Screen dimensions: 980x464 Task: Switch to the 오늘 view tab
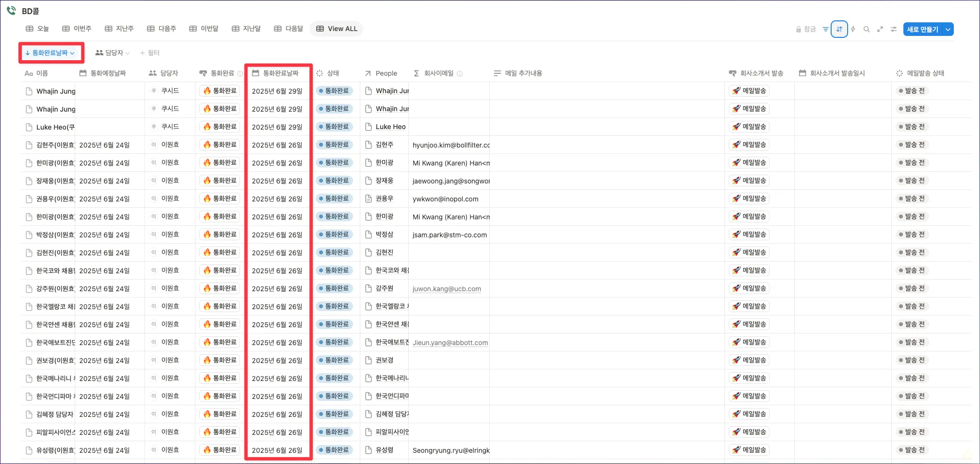(x=37, y=29)
